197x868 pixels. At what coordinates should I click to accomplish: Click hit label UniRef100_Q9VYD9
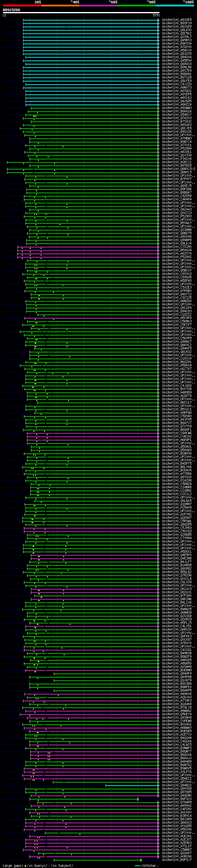177,789
